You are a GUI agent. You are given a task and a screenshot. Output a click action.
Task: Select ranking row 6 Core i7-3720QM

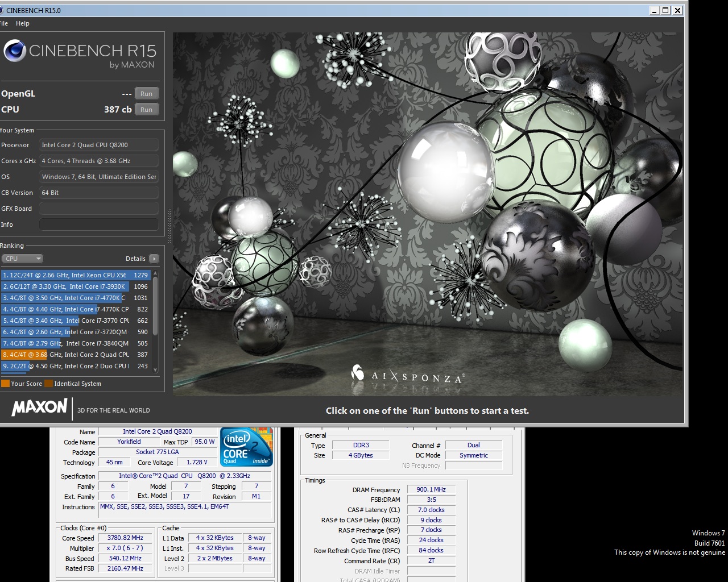pyautogui.click(x=76, y=332)
